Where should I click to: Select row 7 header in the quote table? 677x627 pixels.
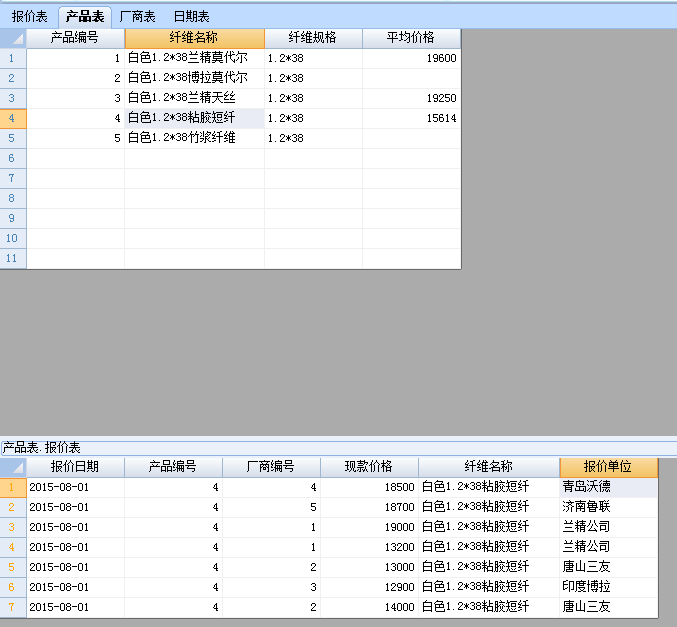pyautogui.click(x=12, y=607)
